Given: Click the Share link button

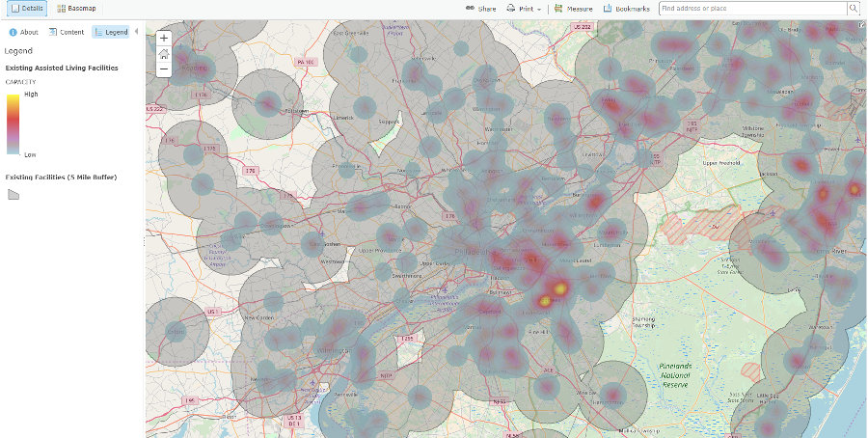Looking at the screenshot, I should click(x=480, y=8).
